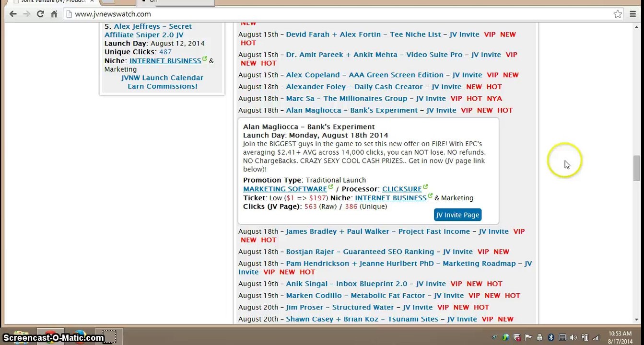Open the MARKETING SOFTWARE link
Viewport: 644px width, 345px height.
coord(285,189)
